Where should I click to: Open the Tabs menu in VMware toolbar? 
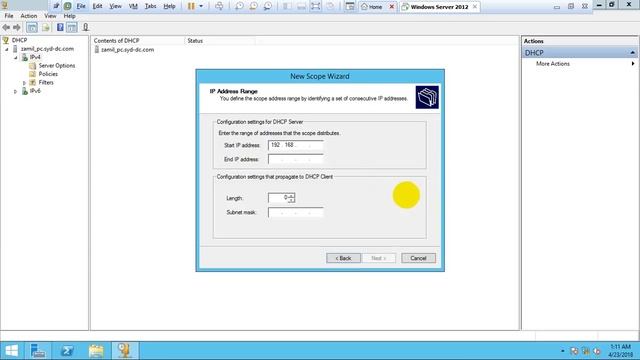[x=151, y=6]
